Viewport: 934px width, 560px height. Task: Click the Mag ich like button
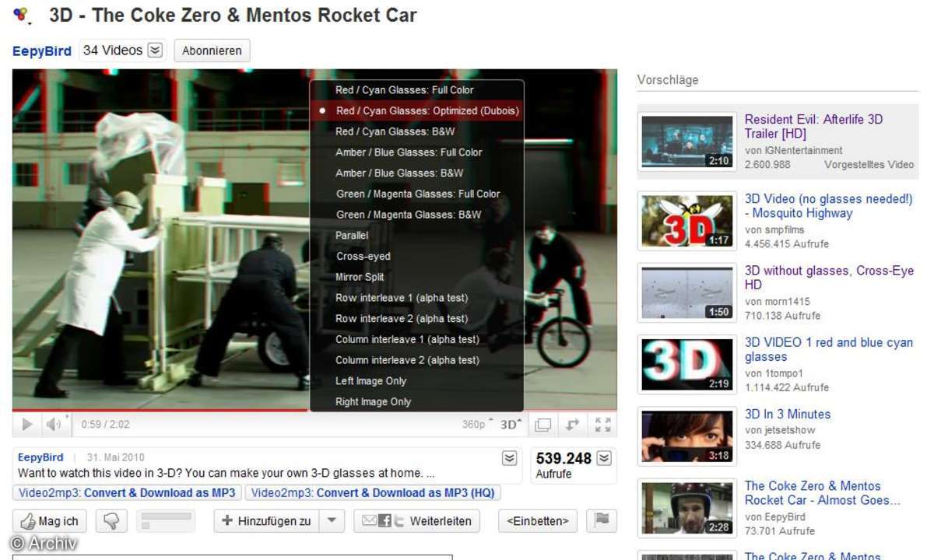(50, 521)
